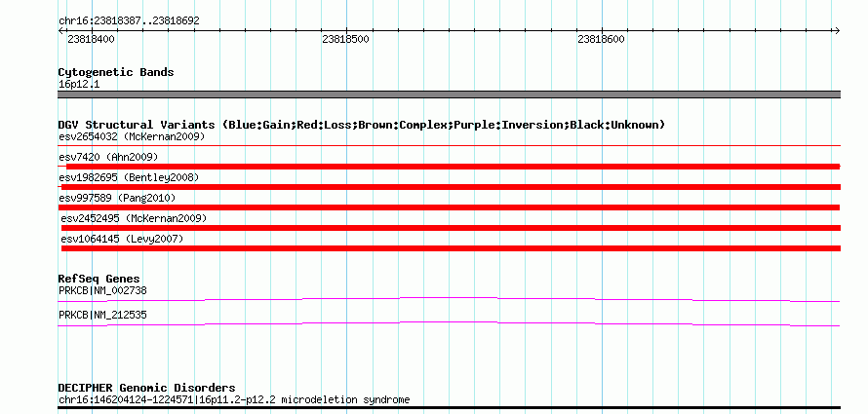Viewport: 868px width, 414px height.
Task: Click the black DECIPHER disorder region bar
Action: (x=449, y=408)
